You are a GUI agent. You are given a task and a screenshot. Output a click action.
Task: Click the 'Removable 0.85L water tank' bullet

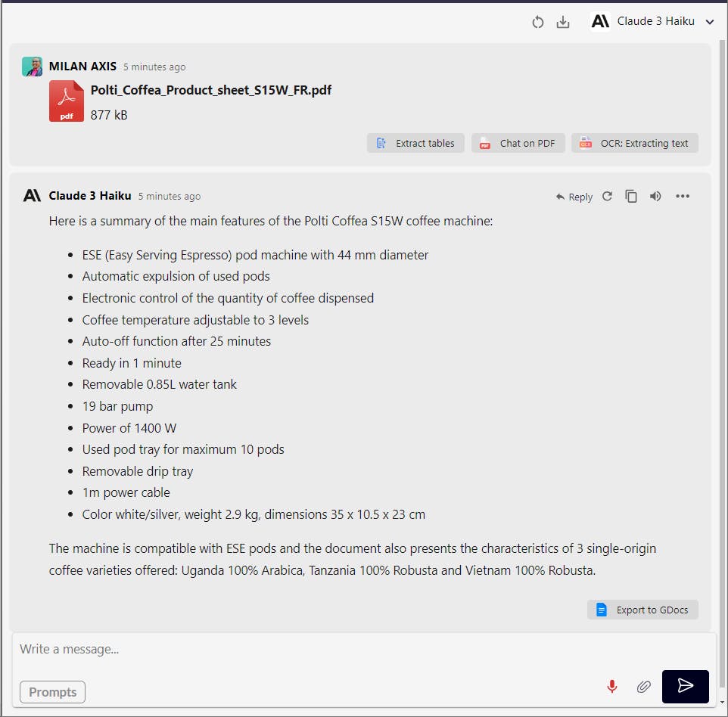point(159,384)
